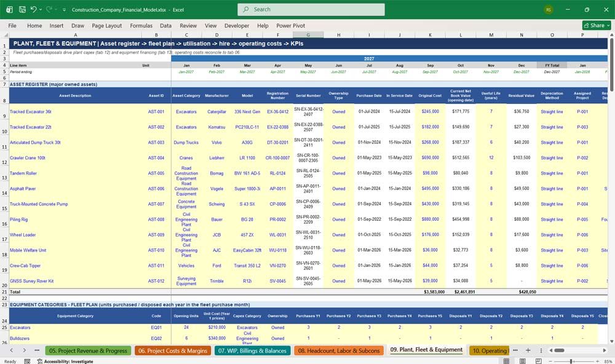Image resolution: width=615 pixels, height=364 pixels.
Task: Select row 21 header
Action: tap(4, 292)
